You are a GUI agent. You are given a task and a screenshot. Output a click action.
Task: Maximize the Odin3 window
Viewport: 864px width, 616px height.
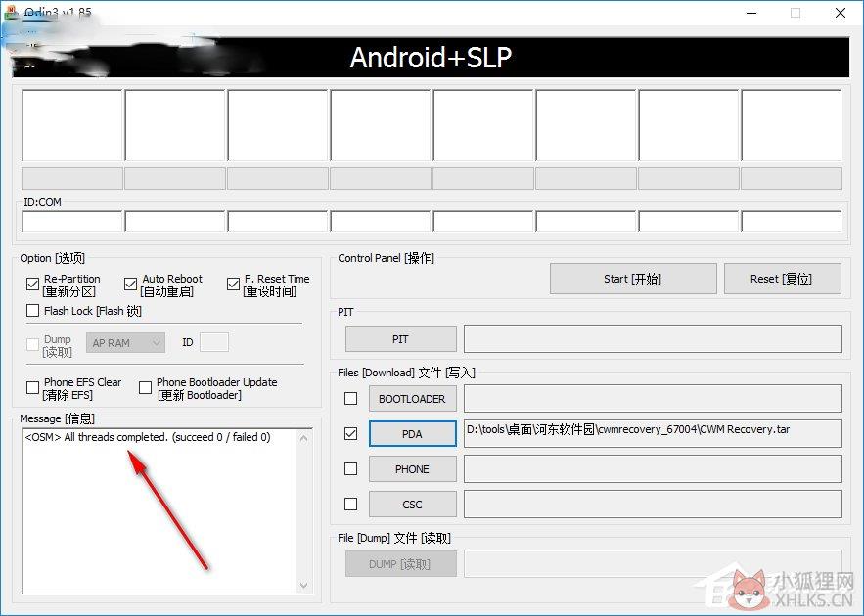tap(796, 12)
